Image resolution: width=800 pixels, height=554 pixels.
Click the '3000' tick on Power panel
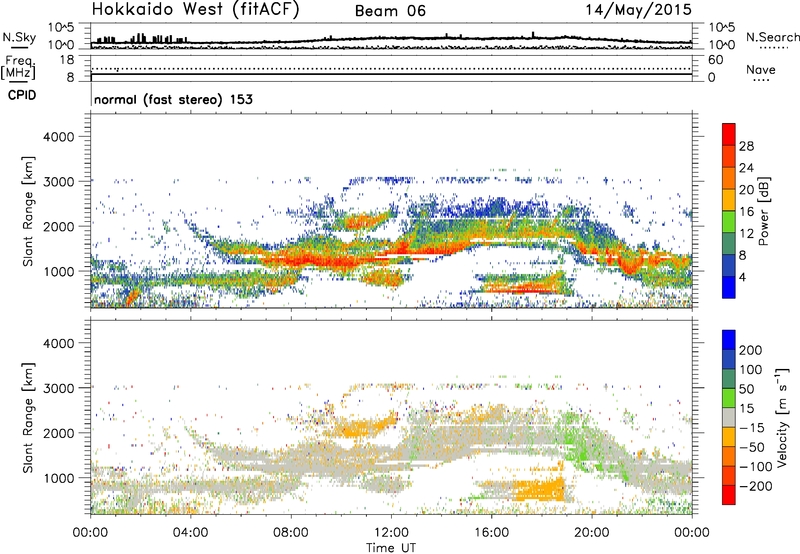[59, 182]
